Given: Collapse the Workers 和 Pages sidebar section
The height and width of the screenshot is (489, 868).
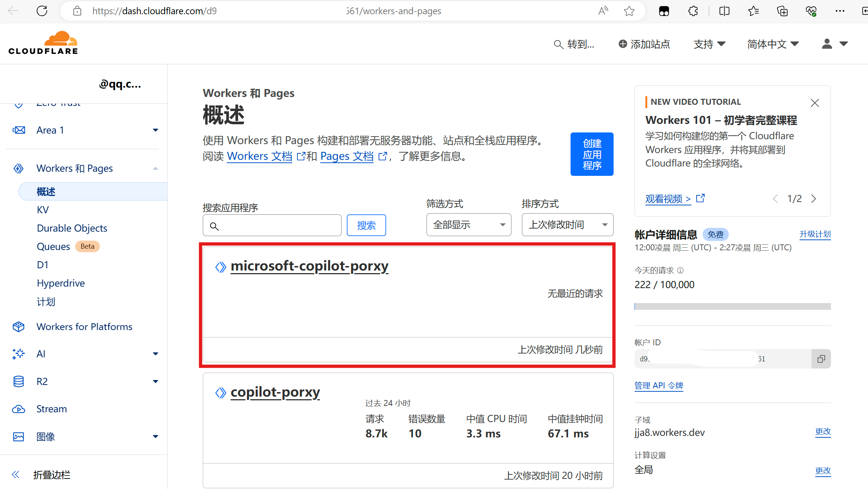Looking at the screenshot, I should [x=155, y=168].
